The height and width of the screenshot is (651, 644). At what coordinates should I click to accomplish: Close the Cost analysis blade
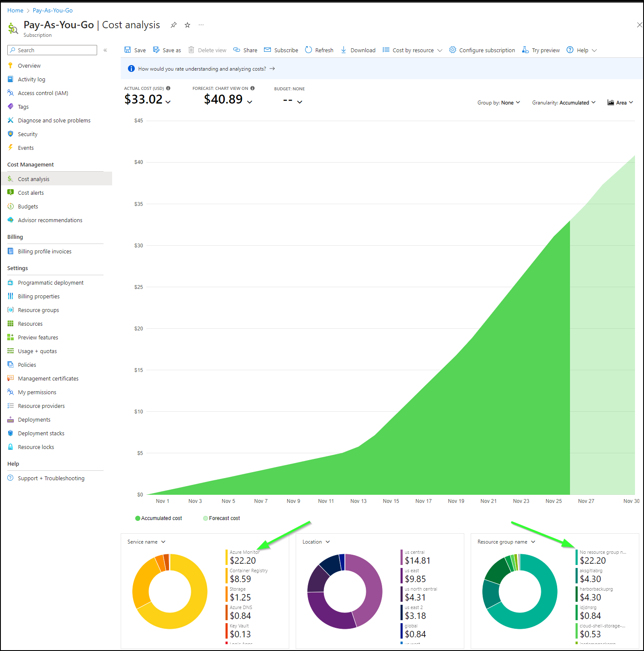point(639,25)
